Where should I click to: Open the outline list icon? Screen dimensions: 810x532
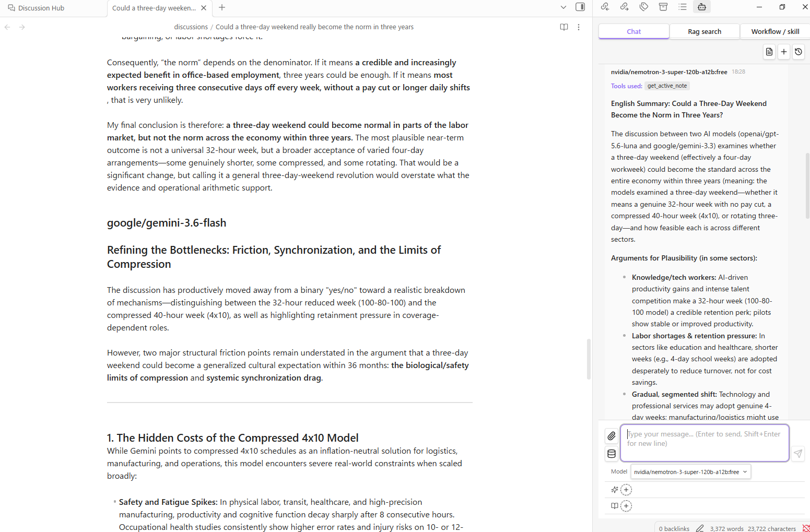pos(683,7)
